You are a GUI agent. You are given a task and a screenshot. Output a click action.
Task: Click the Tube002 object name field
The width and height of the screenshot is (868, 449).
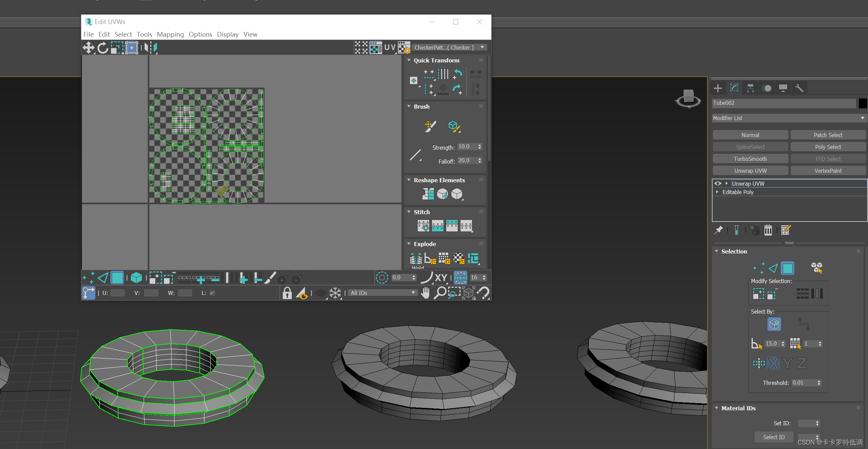click(783, 103)
